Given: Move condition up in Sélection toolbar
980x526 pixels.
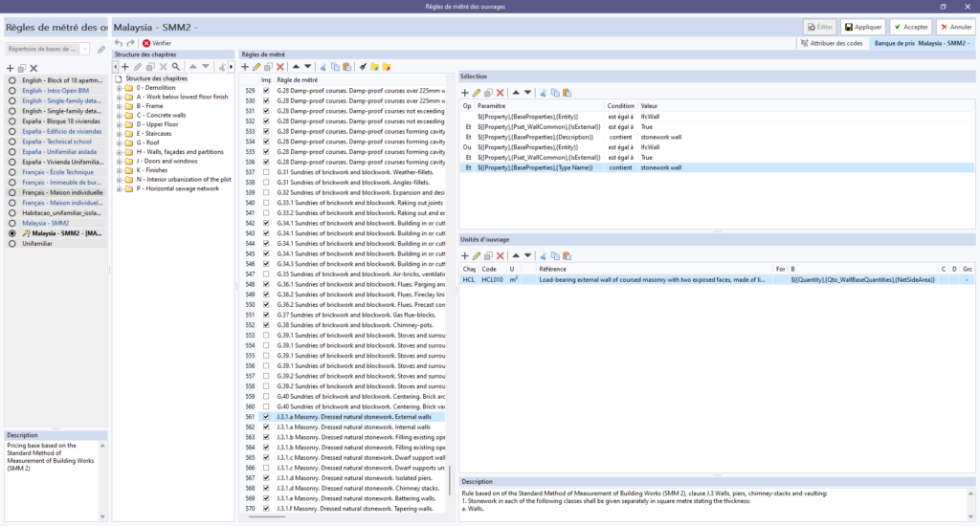Looking at the screenshot, I should pos(516,93).
